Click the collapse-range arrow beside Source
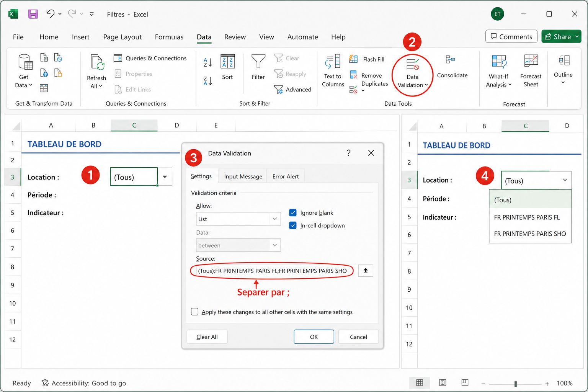The width and height of the screenshot is (588, 392). coord(366,271)
